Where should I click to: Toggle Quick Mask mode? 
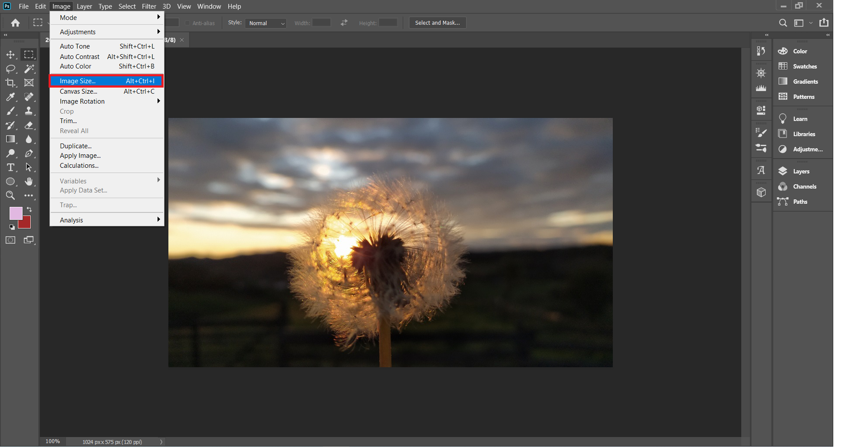coord(10,240)
